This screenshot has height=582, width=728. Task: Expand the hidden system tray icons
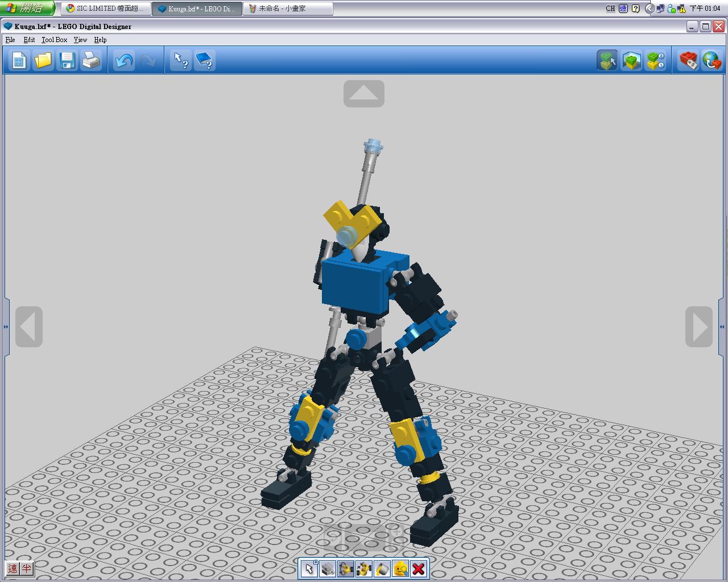650,9
